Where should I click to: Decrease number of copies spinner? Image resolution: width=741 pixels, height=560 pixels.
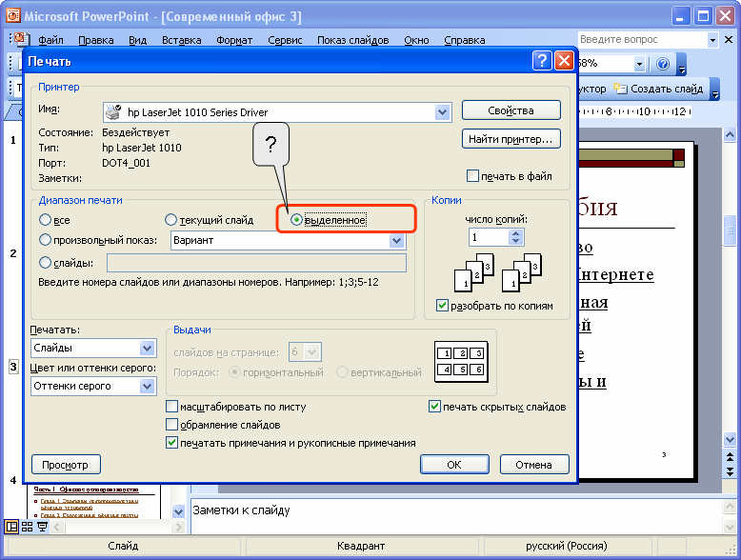pos(515,241)
